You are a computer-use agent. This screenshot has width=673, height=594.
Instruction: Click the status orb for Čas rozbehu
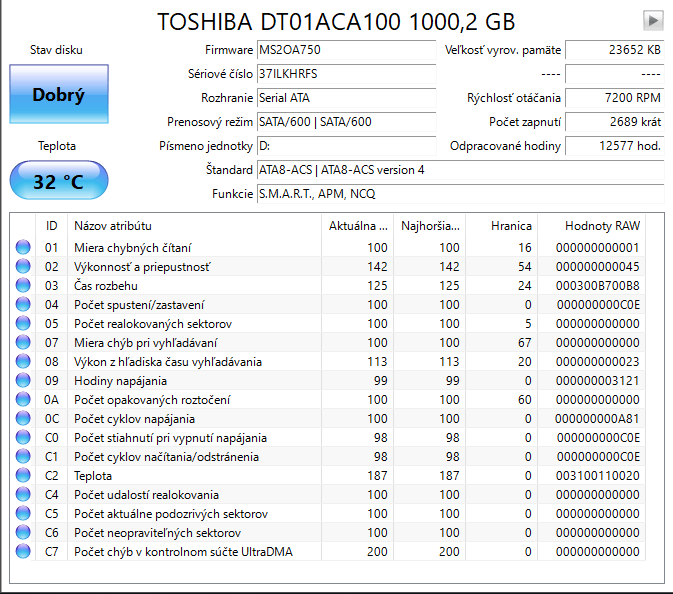pyautogui.click(x=23, y=285)
